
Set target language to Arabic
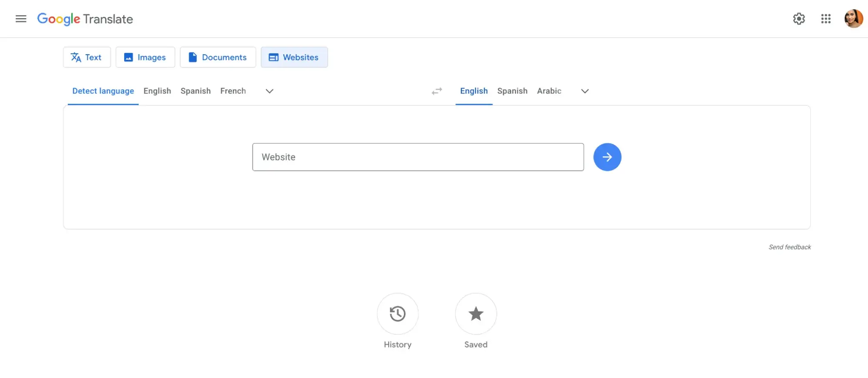click(x=549, y=91)
